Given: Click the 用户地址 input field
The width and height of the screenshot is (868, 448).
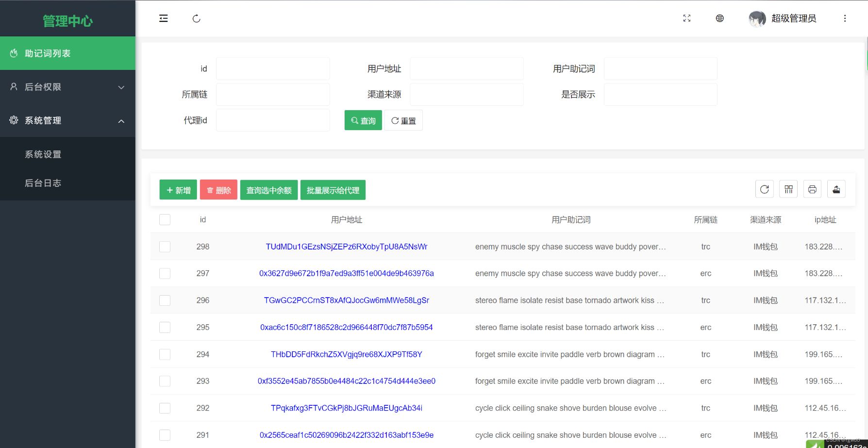Looking at the screenshot, I should pos(467,68).
